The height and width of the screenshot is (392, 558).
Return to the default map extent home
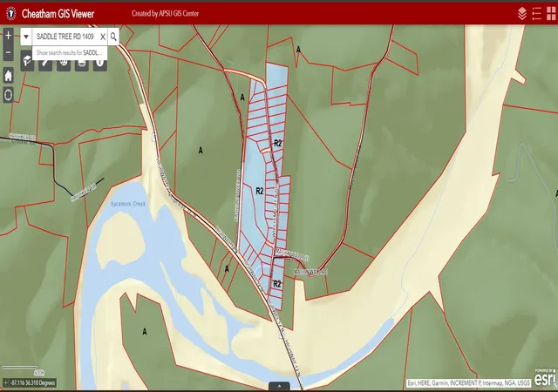coord(8,76)
